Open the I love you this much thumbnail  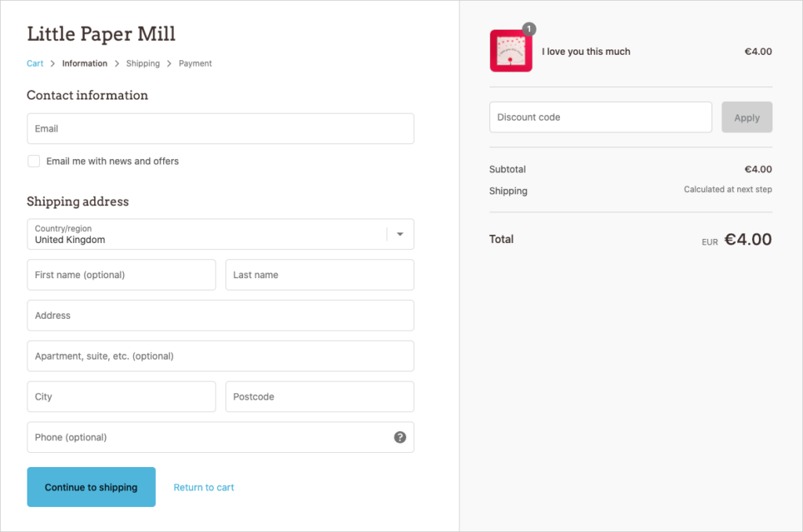tap(511, 51)
